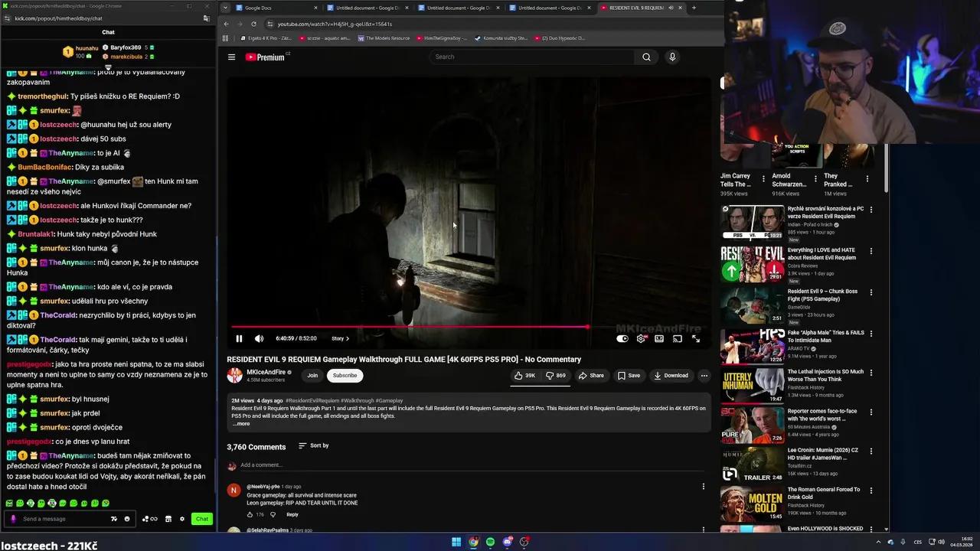
Task: Open the Kick chat shop icon
Action: pos(168,519)
